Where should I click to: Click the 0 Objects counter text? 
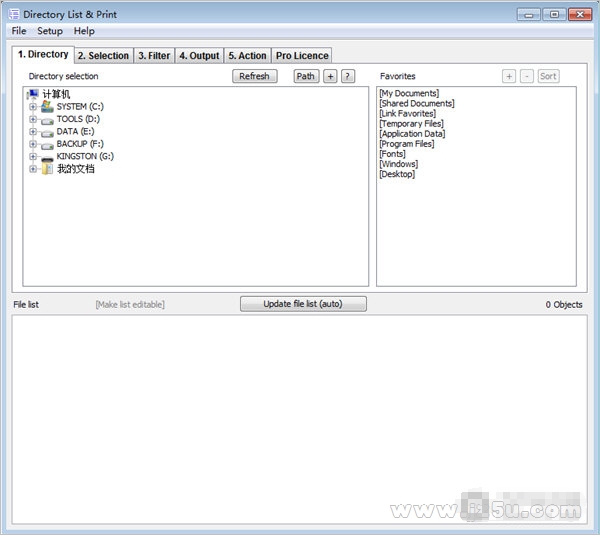click(564, 305)
